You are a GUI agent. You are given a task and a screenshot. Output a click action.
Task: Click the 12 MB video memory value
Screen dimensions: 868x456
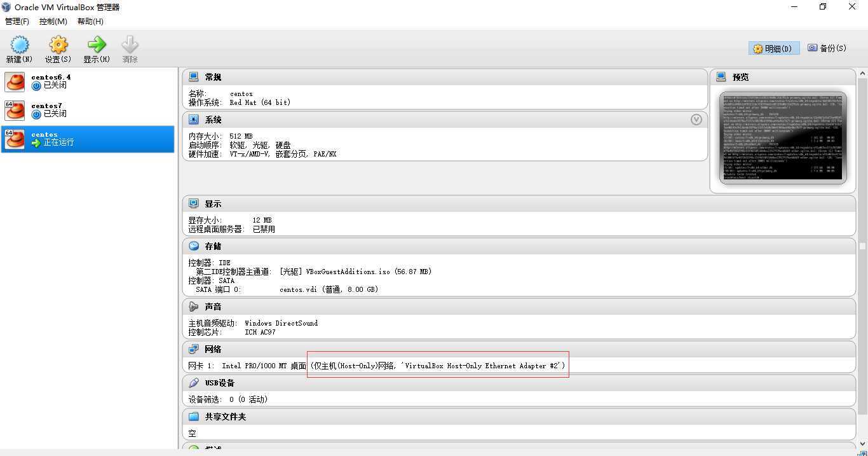262,220
